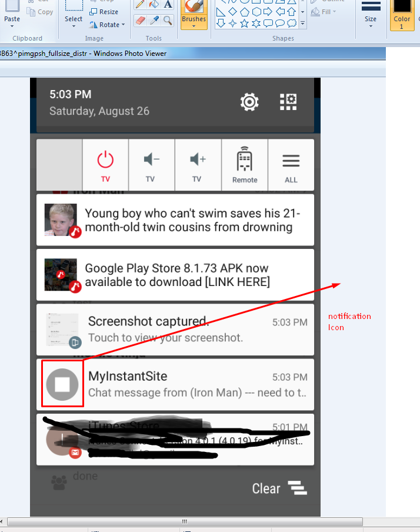Choose the left arrow shape

tap(280, 12)
